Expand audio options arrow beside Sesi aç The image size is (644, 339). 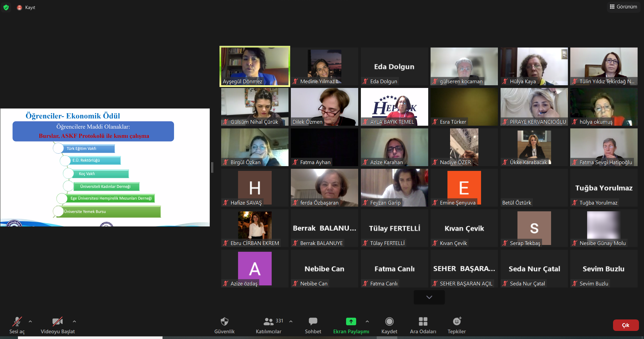30,321
